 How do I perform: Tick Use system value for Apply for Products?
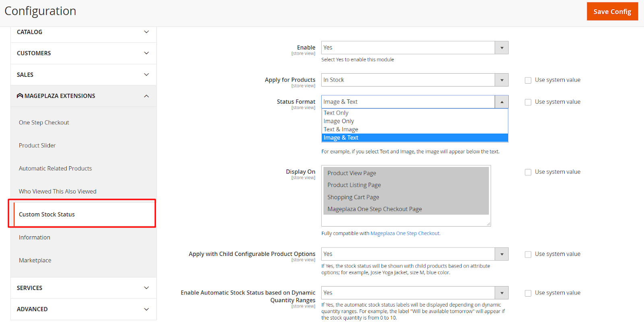528,80
